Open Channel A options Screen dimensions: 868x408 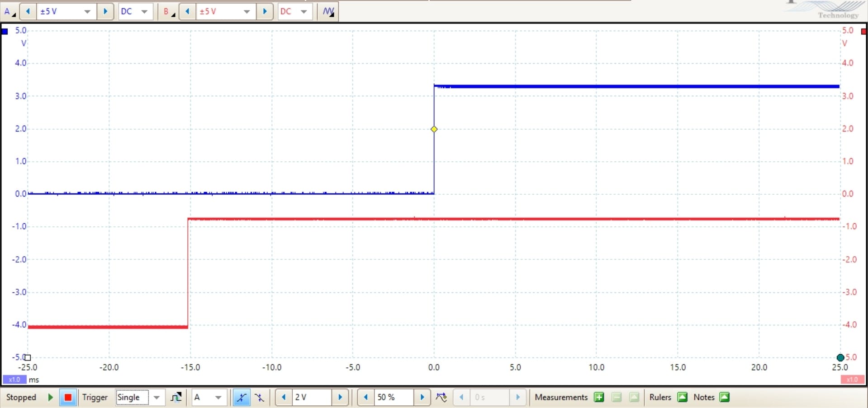pos(9,11)
